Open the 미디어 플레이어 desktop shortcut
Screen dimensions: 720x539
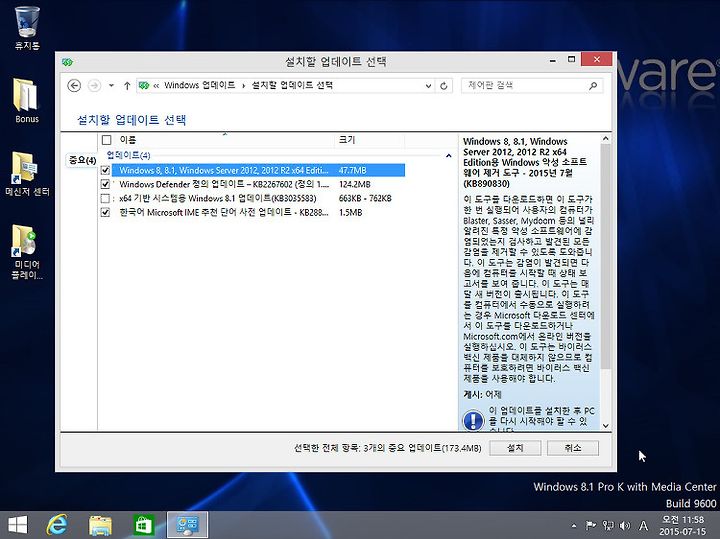tap(27, 252)
